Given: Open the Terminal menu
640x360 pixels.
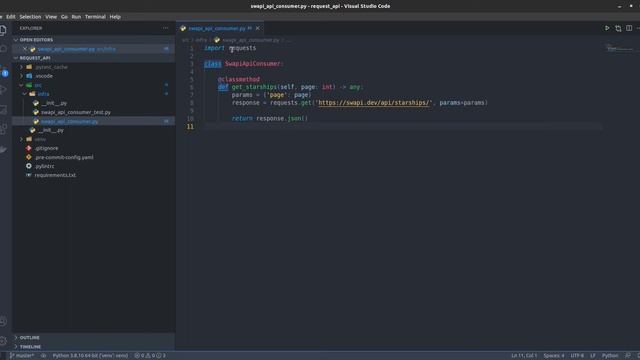Looking at the screenshot, I should pyautogui.click(x=96, y=17).
